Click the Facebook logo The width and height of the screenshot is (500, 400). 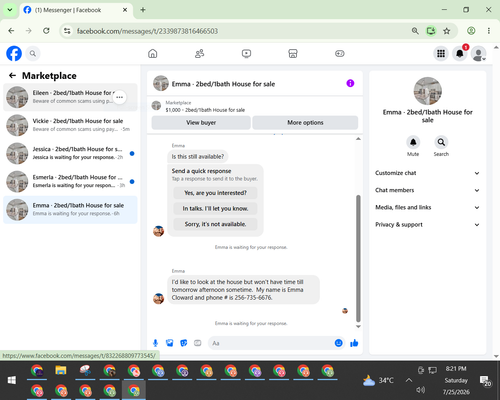coord(14,53)
